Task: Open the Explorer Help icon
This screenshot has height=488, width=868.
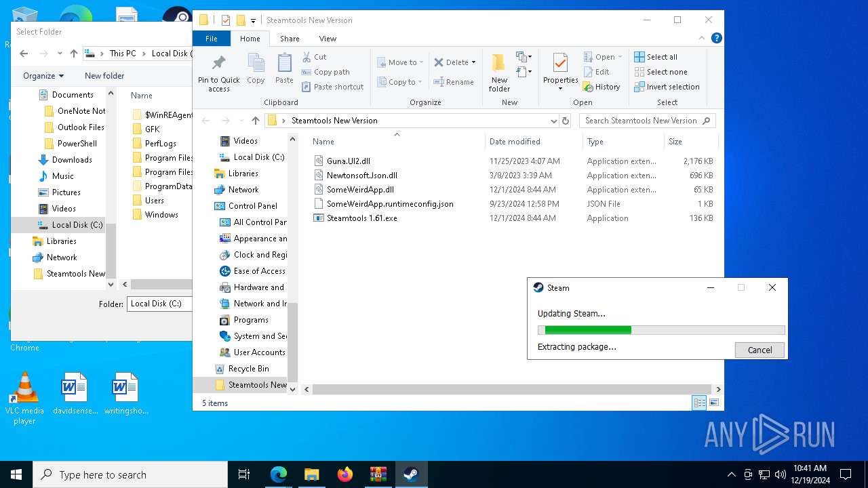Action: [x=716, y=39]
